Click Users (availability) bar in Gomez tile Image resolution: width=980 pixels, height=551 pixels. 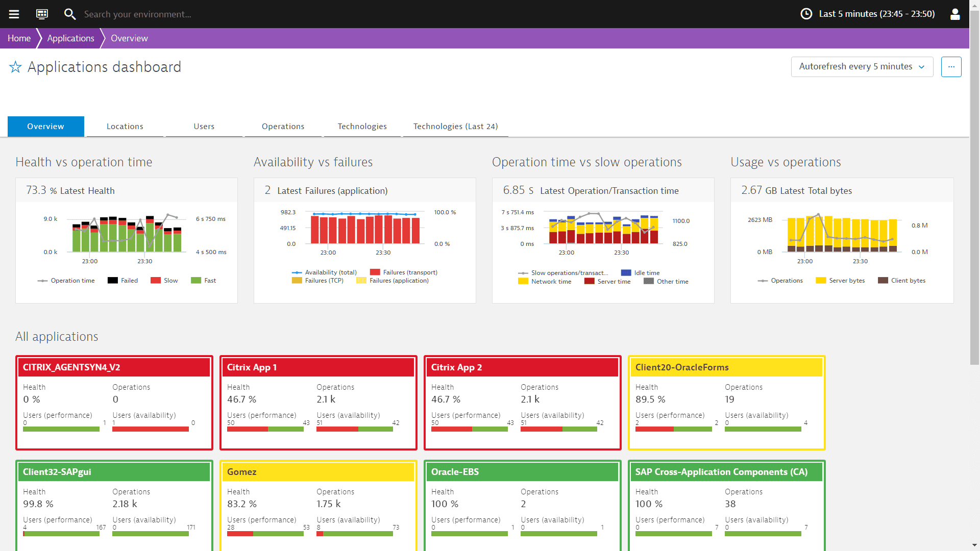[x=355, y=534]
